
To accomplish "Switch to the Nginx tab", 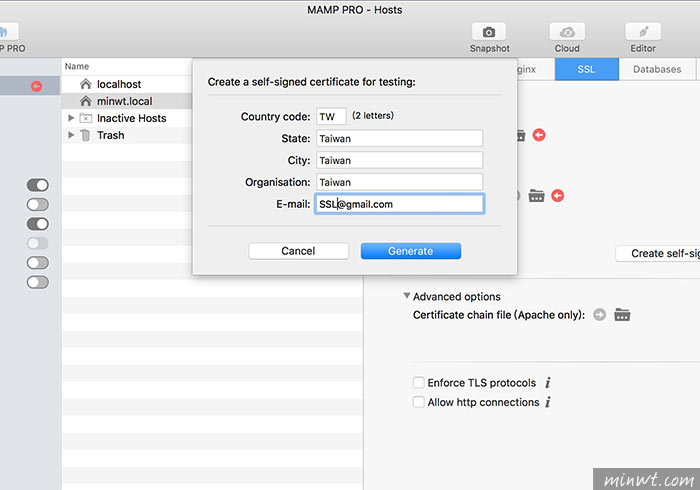I will [536, 69].
